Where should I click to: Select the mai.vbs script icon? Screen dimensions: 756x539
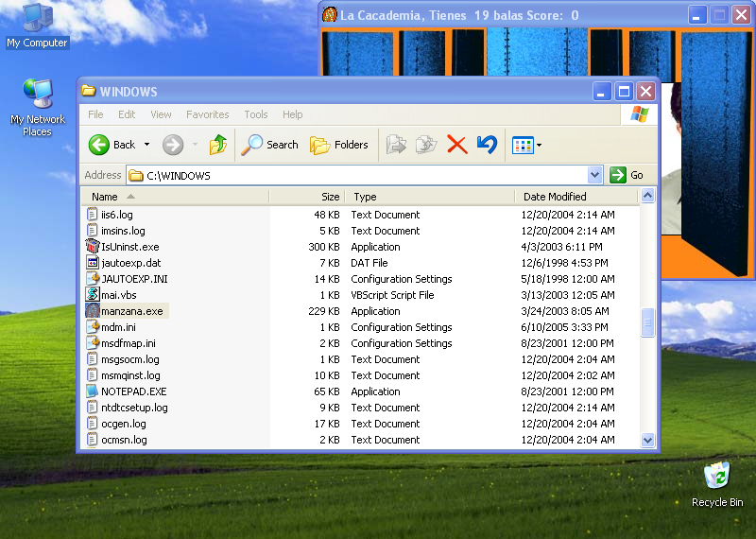pyautogui.click(x=92, y=294)
